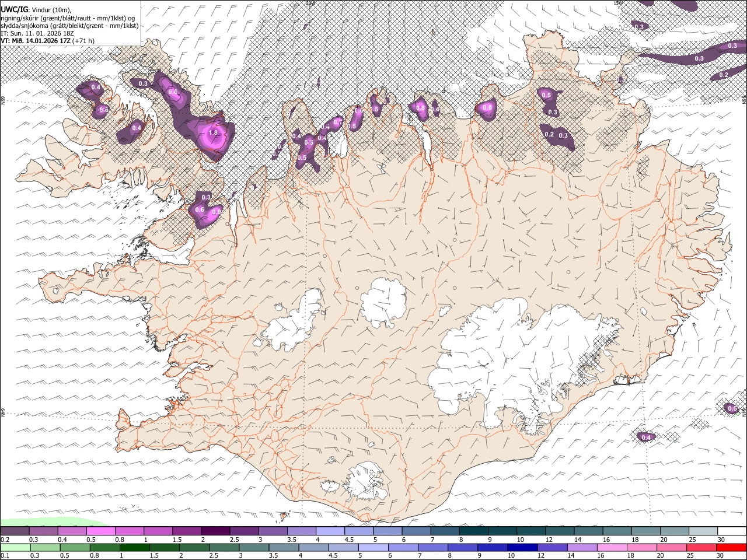Click the 20W longitude label

click(x=309, y=3)
